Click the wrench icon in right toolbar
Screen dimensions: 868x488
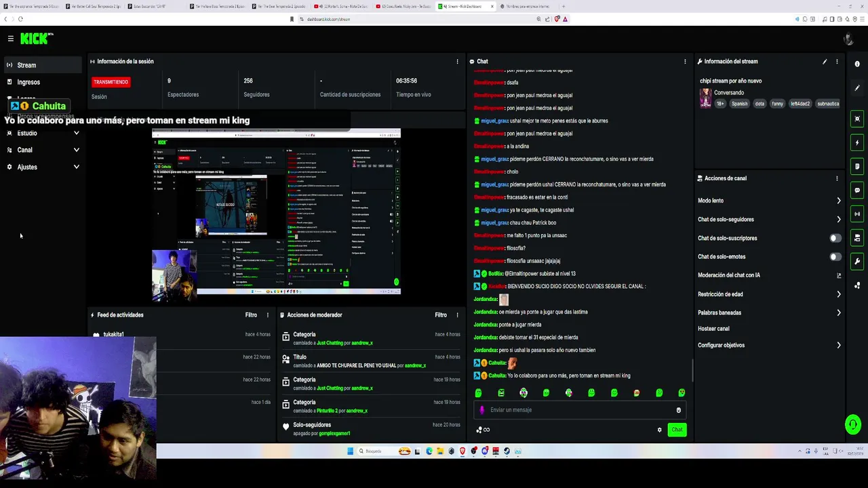click(x=857, y=262)
